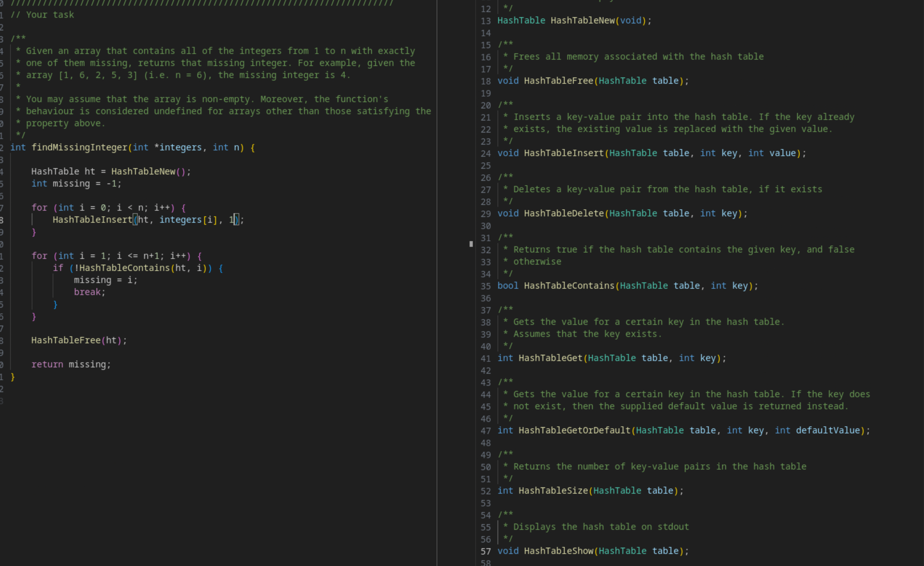Click the white marker in the right pane's gutter
The image size is (924, 566).
(471, 244)
